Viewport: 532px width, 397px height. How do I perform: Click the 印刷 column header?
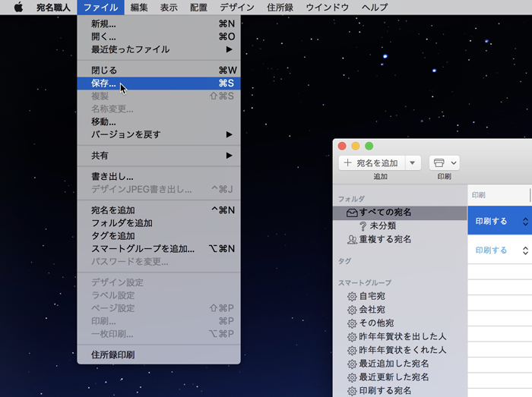tap(479, 195)
